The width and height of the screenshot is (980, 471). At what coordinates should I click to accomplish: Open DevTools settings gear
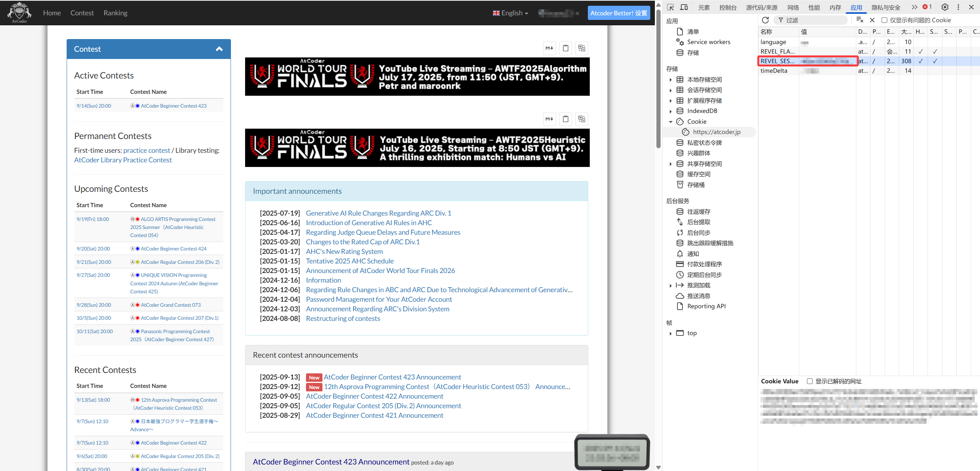tap(945, 7)
